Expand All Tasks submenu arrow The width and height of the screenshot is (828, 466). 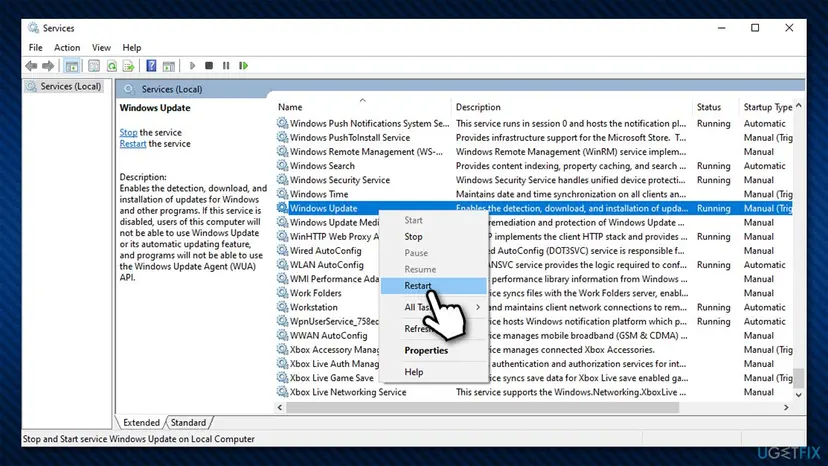coord(477,307)
